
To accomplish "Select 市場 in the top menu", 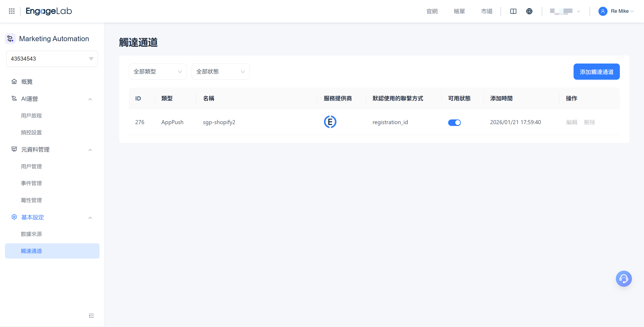I will (x=487, y=11).
